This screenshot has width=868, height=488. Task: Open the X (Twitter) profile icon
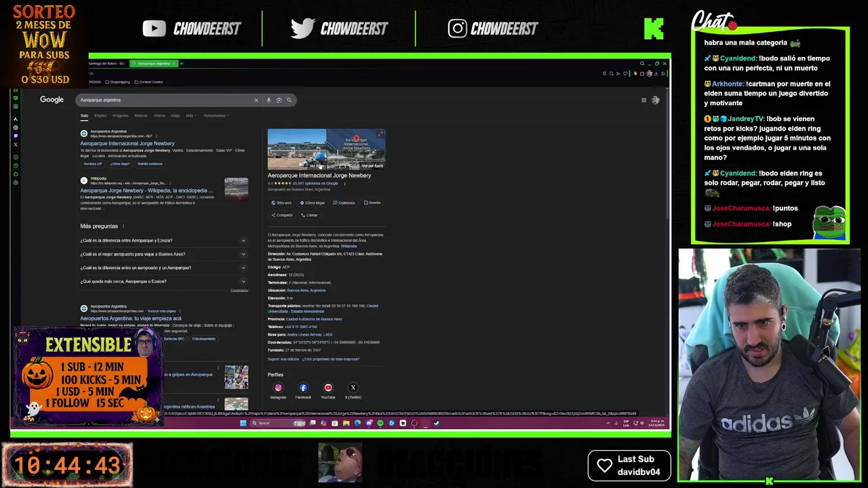coord(353,388)
